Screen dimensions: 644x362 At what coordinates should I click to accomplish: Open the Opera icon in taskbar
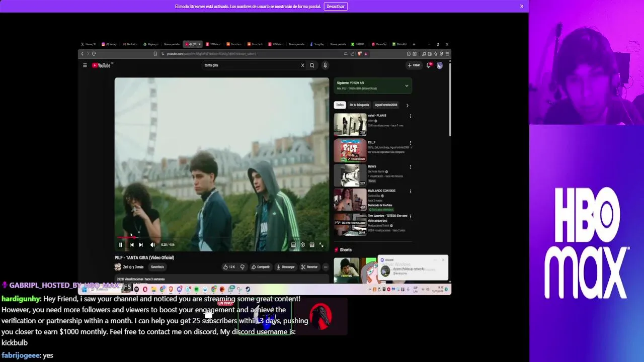pyautogui.click(x=145, y=289)
